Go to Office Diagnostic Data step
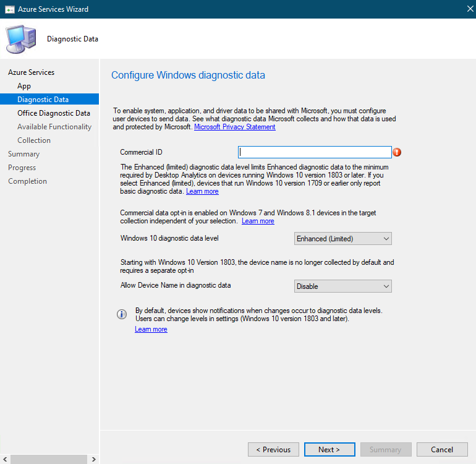Screen dimensions: 476x464 click(54, 113)
